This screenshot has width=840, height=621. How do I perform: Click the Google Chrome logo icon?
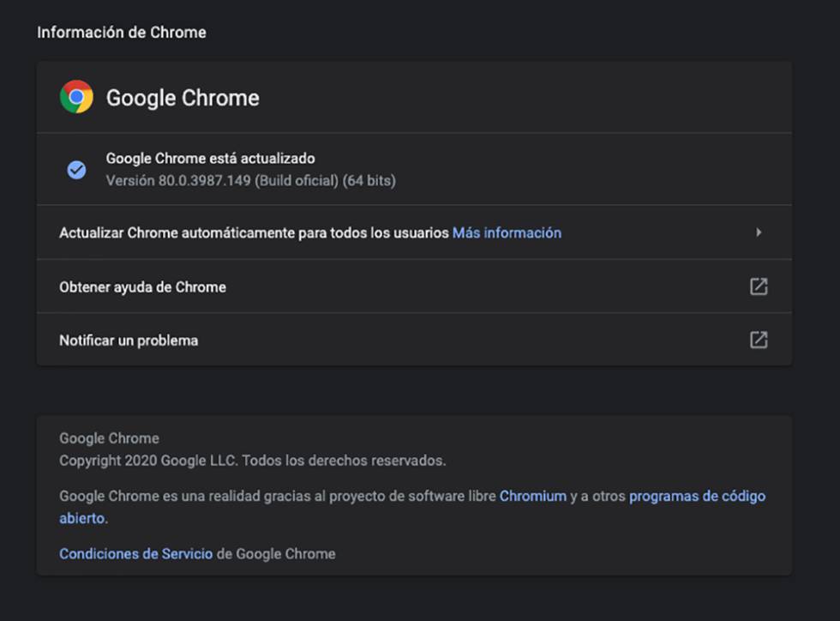tap(76, 97)
